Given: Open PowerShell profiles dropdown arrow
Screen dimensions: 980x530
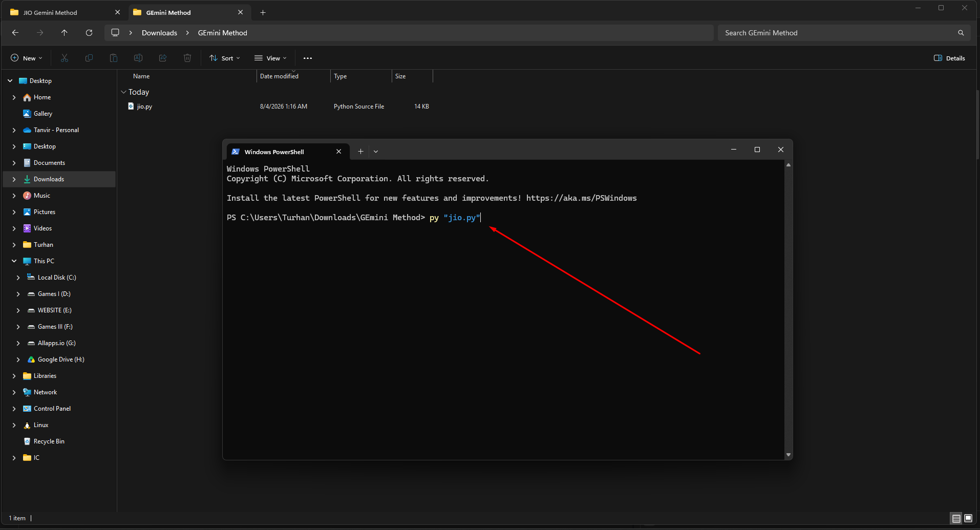Looking at the screenshot, I should (376, 152).
